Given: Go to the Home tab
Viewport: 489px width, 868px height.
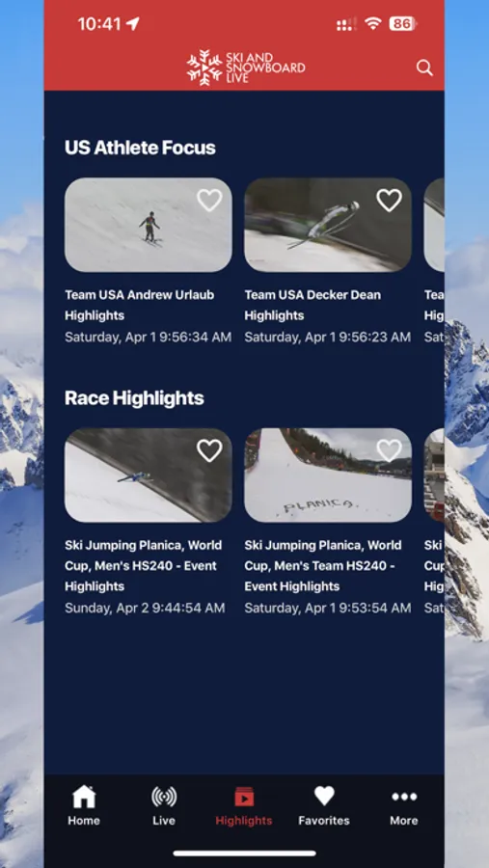Looking at the screenshot, I should pos(84,805).
